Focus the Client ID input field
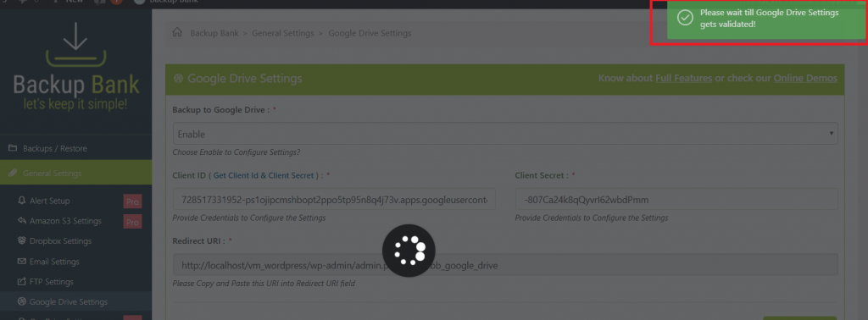Viewport: 868px width, 320px height. (x=334, y=199)
